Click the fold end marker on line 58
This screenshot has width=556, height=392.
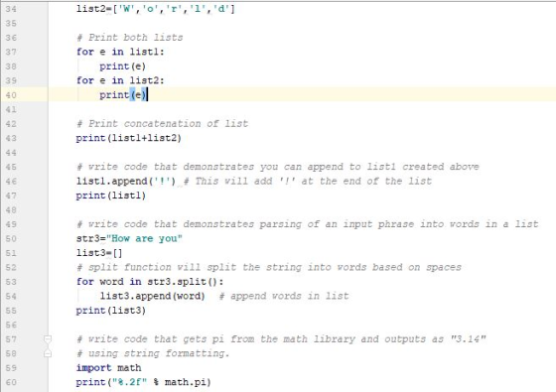[48, 353]
